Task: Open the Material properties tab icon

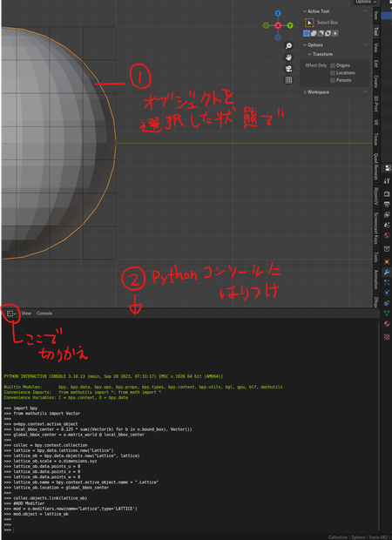Action: (x=387, y=324)
